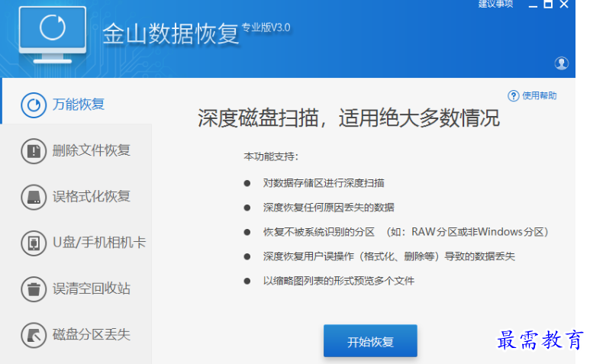
Task: Maximize the 金山数据恢复 window
Action: coord(548,5)
